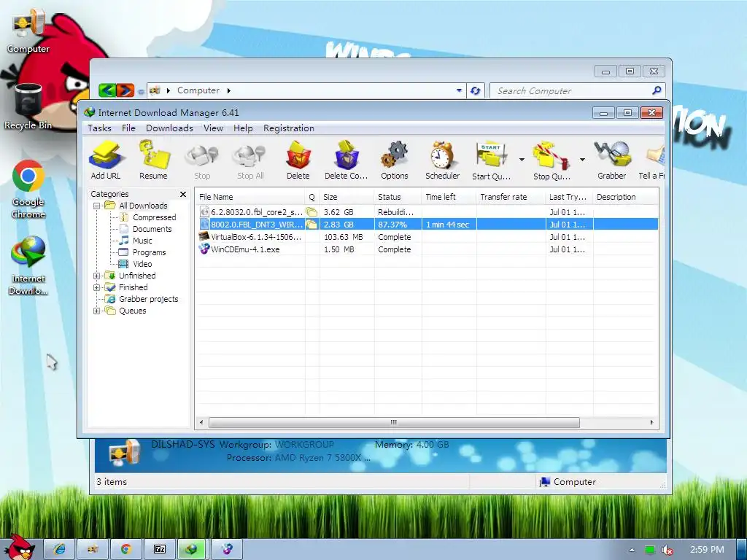Refresh the Explorer window
The image size is (747, 560).
[x=475, y=90]
